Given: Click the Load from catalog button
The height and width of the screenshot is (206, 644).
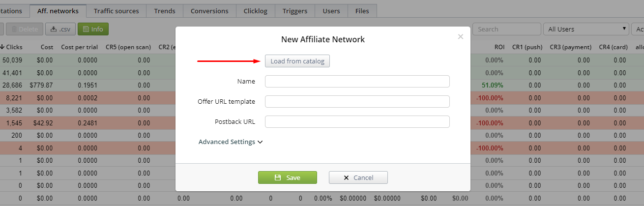Looking at the screenshot, I should pyautogui.click(x=297, y=61).
